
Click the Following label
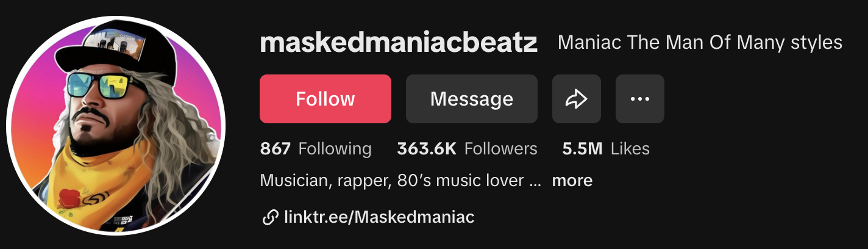[335, 148]
